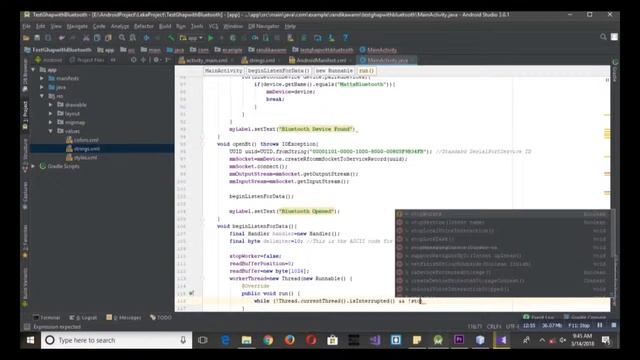Click the Make Project hammer icon
The height and width of the screenshot is (360, 640).
tap(171, 38)
